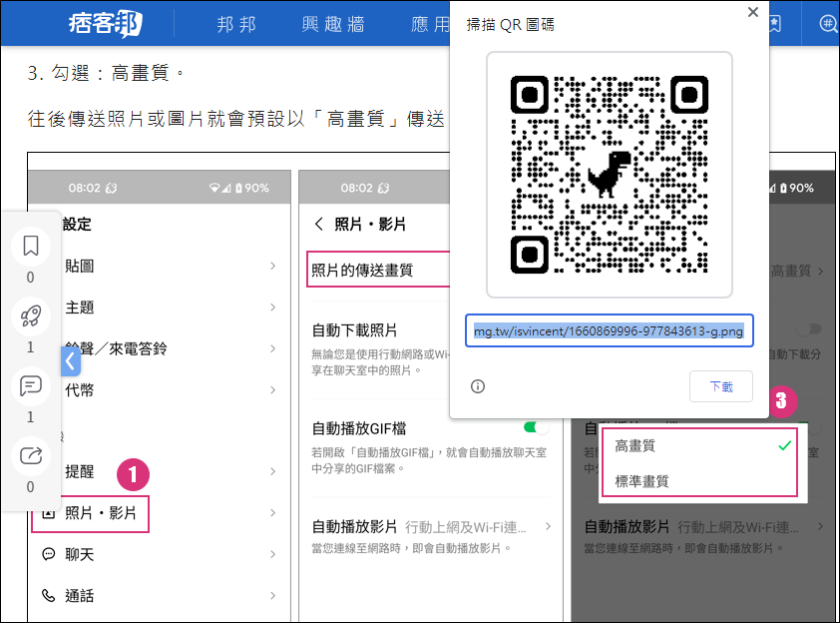Screen dimensions: 840x623
Task: Open the 邦邦 navigation item
Action: coord(236,24)
